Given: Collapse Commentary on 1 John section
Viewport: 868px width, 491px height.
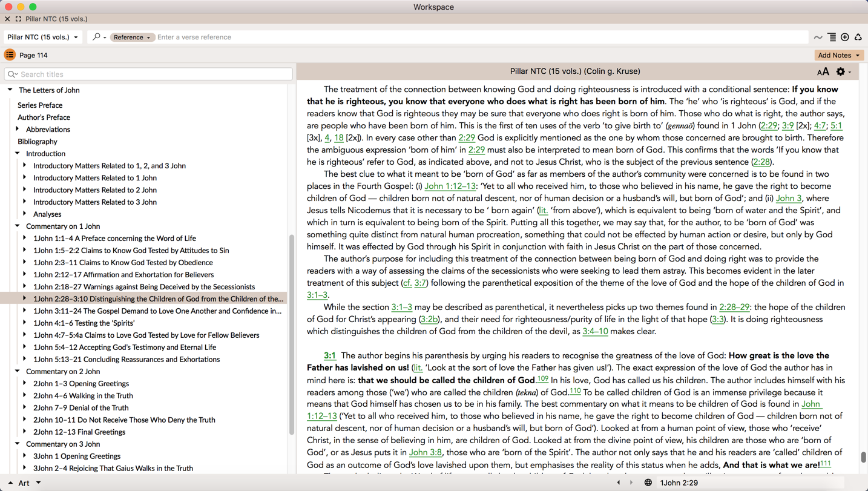Looking at the screenshot, I should 18,226.
